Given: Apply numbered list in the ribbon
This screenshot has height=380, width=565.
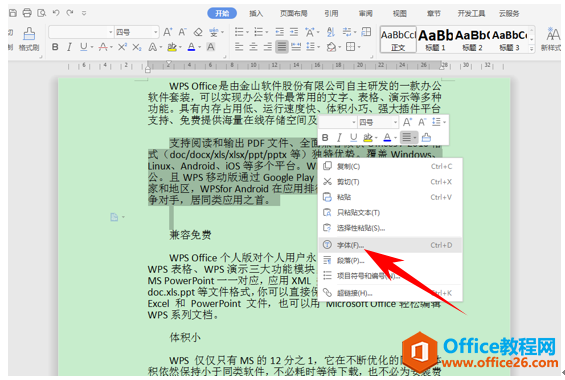Looking at the screenshot, I should click(259, 32).
